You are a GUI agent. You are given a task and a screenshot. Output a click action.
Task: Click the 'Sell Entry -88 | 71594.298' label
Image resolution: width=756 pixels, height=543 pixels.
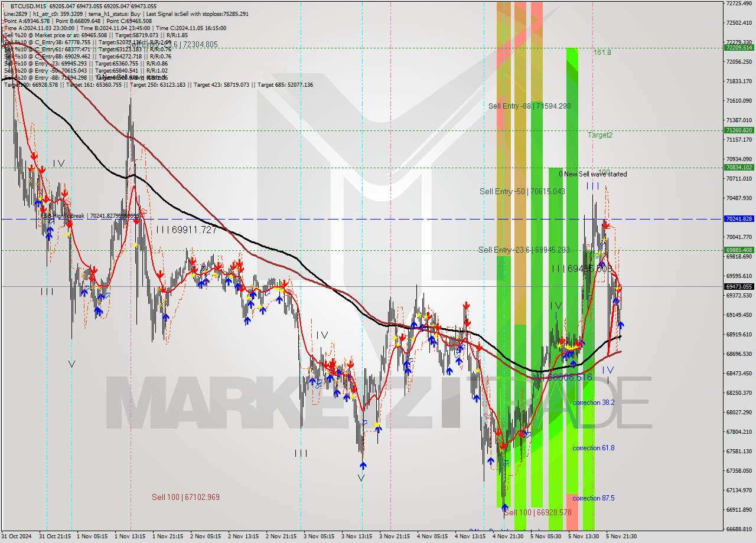point(529,106)
